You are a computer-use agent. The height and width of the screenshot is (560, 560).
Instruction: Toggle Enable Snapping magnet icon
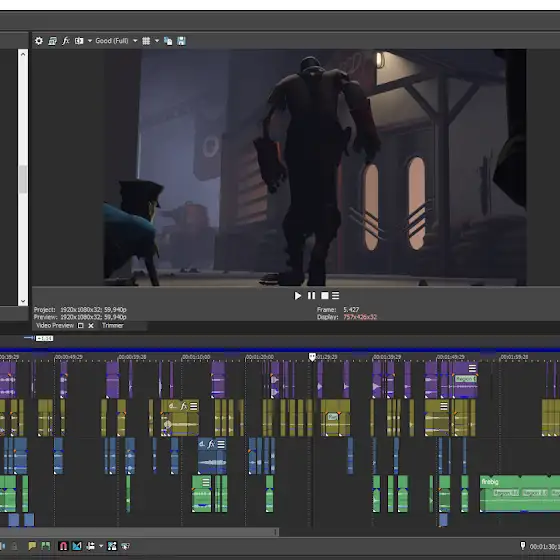[63, 546]
